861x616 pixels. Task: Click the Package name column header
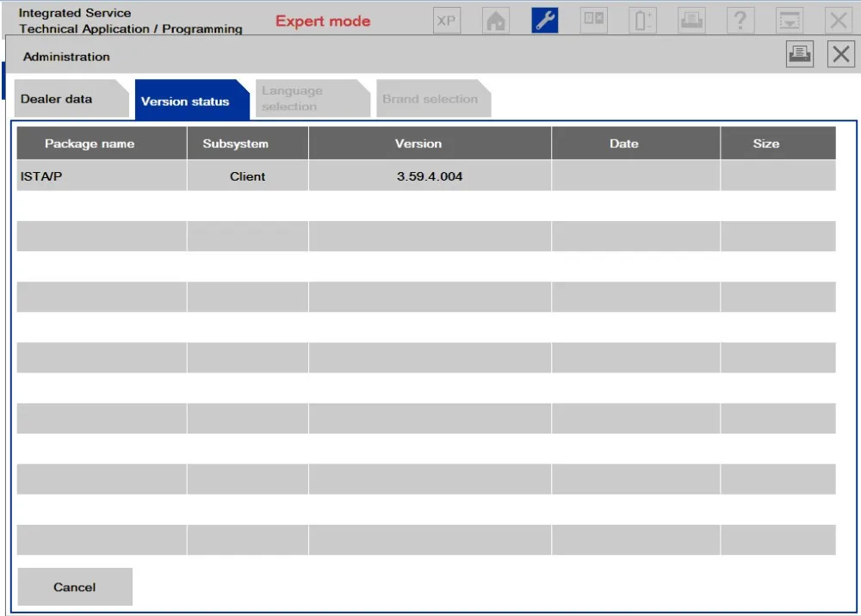pyautogui.click(x=102, y=143)
